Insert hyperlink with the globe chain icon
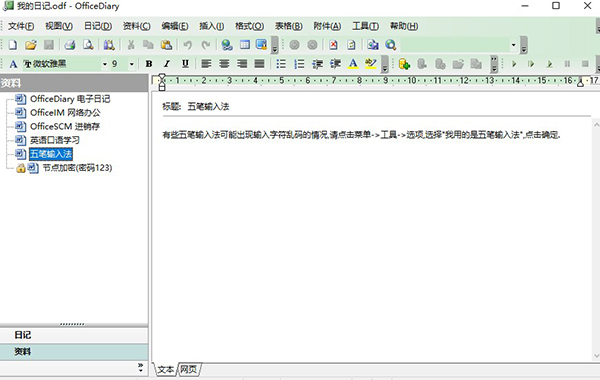The image size is (600, 380). [x=227, y=45]
